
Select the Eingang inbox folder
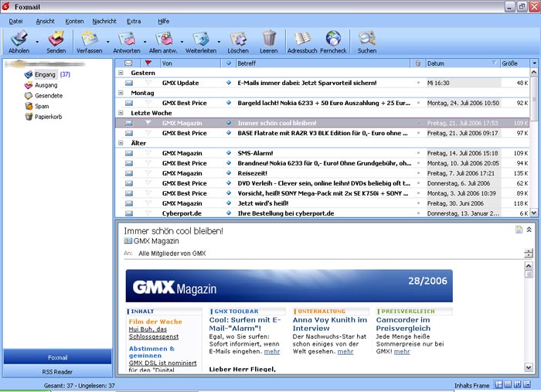pos(45,74)
